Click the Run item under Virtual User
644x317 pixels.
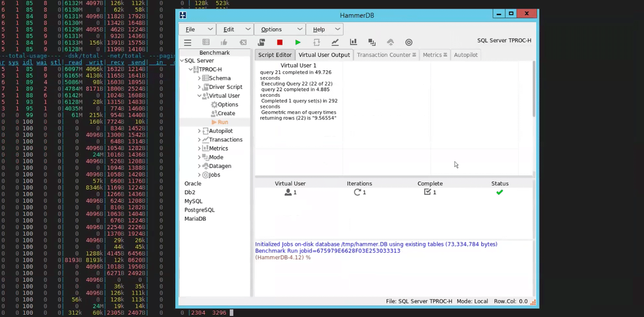click(222, 122)
